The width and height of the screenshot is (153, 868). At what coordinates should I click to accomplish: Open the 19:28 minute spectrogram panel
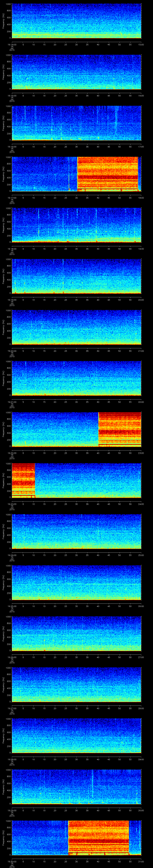click(x=76, y=736)
